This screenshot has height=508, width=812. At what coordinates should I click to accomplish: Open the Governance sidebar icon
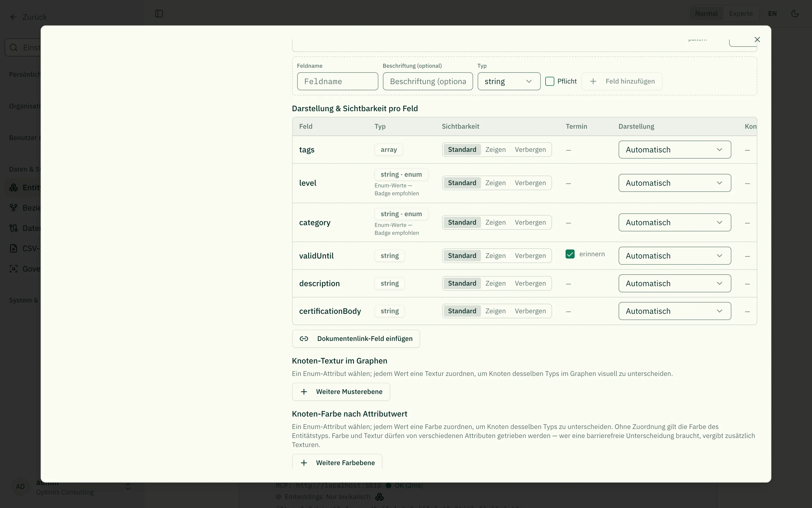[14, 269]
